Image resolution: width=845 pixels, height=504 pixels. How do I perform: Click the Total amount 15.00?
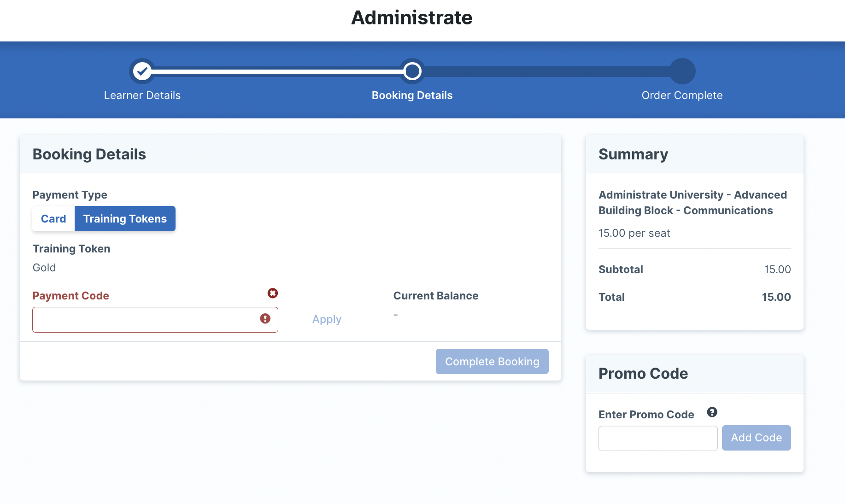point(776,297)
